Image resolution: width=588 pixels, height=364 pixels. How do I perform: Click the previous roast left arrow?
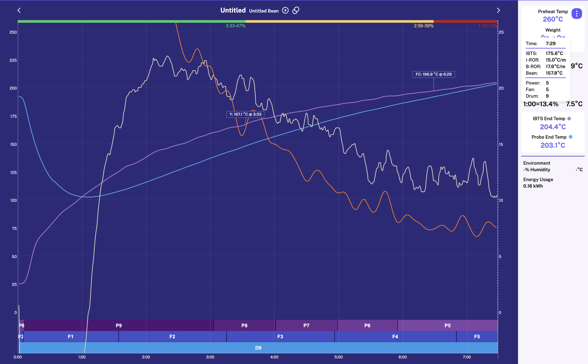pos(19,10)
